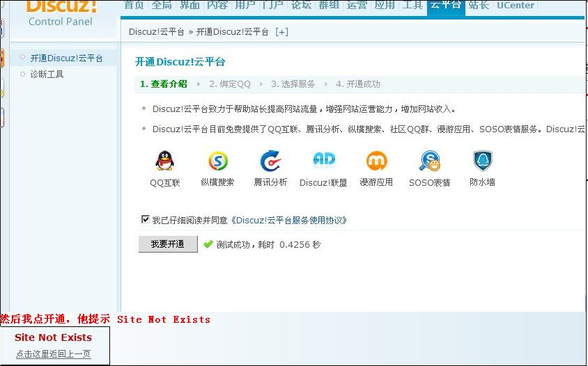Click step 2. 绑定QQ
The height and width of the screenshot is (366, 588).
pos(230,84)
